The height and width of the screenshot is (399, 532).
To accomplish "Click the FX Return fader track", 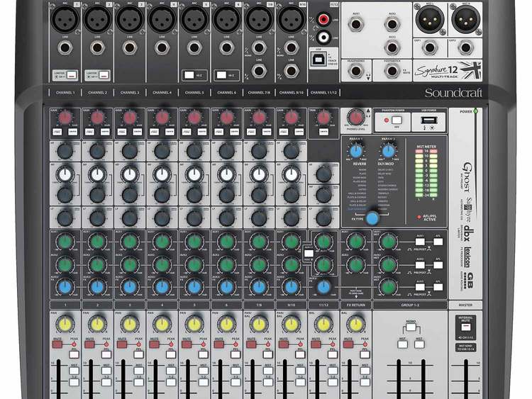I will coord(350,379).
